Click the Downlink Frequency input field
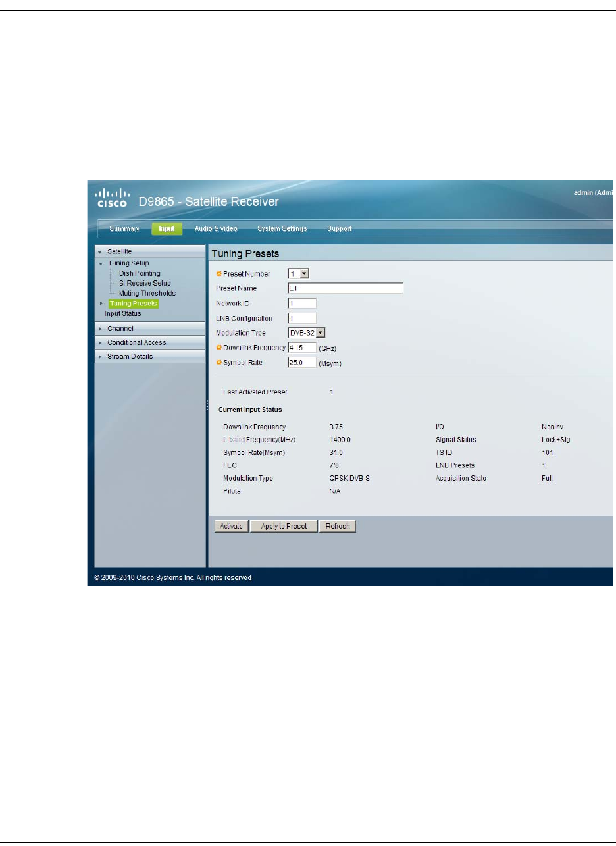Viewport: 616px width, 846px height. pyautogui.click(x=302, y=347)
